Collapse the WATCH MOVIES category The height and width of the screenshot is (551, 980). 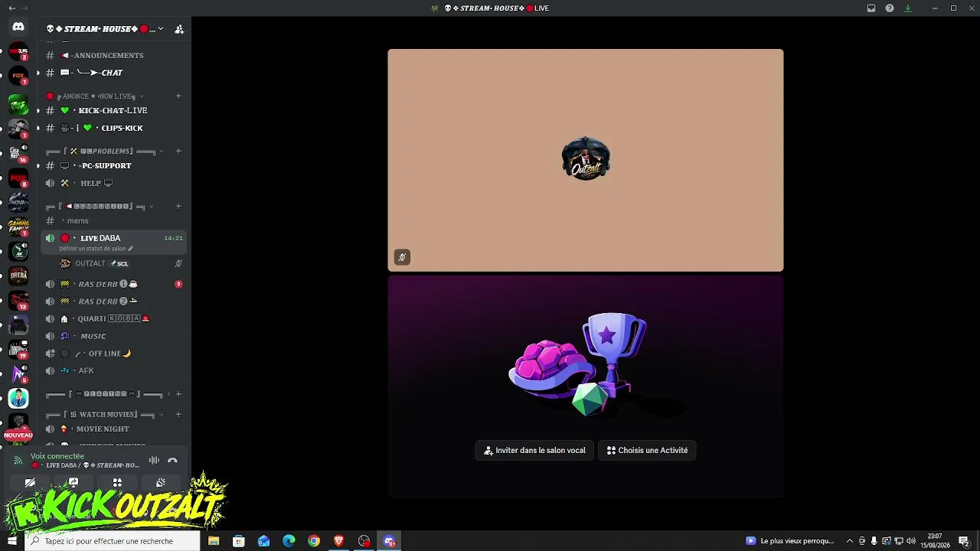(104, 414)
